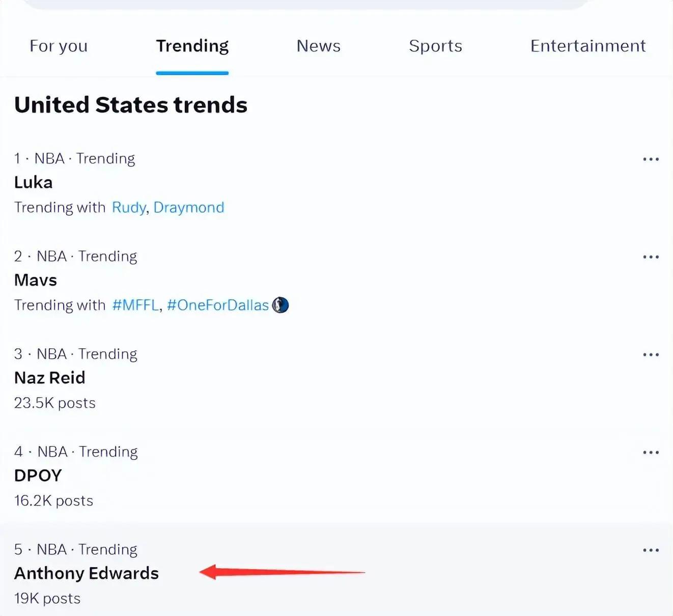
Task: Open more options for Naz Reid trend
Action: (651, 355)
